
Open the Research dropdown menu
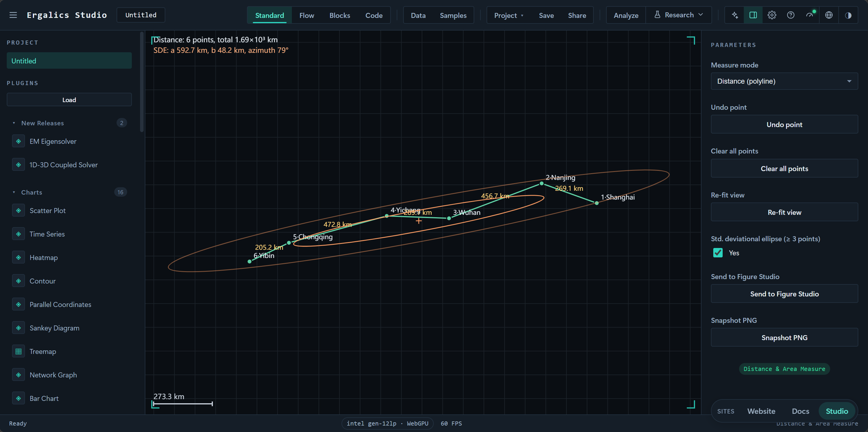[x=679, y=15]
